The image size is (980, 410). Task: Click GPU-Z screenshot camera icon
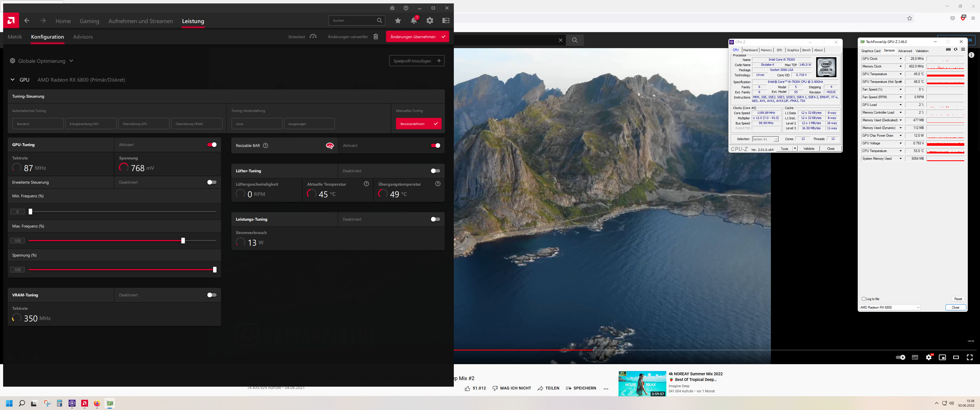(948, 50)
